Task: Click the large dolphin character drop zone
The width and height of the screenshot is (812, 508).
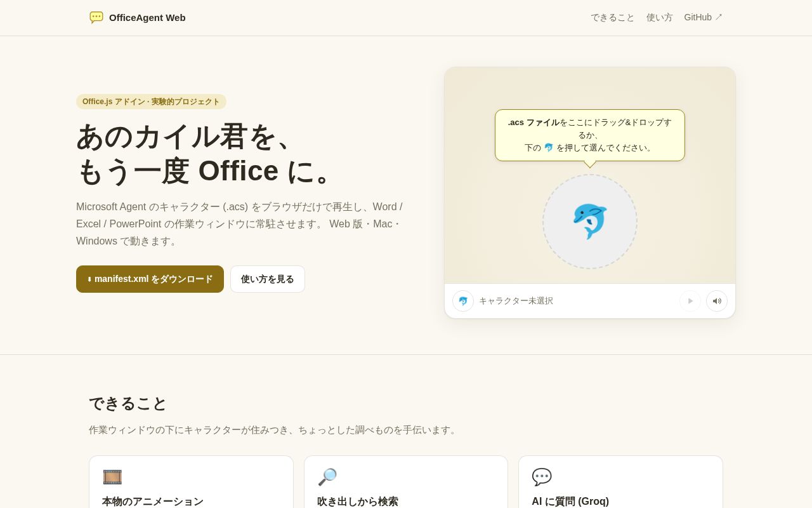Action: pos(590,222)
